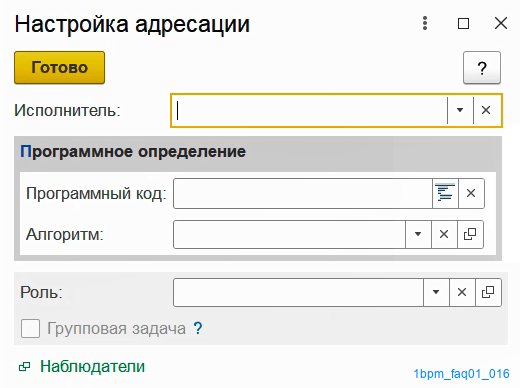Toggle the Групповая задача checkbox

[x=30, y=328]
